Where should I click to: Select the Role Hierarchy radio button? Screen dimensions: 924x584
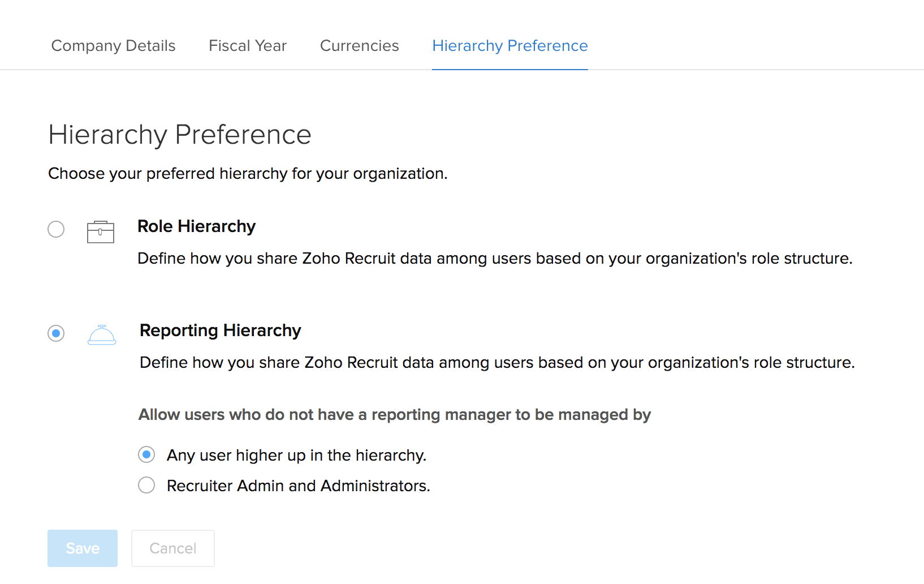(x=56, y=229)
